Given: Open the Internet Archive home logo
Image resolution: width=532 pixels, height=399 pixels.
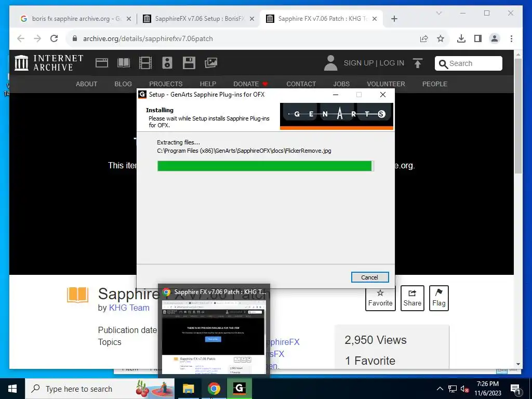Looking at the screenshot, I should click(x=49, y=63).
